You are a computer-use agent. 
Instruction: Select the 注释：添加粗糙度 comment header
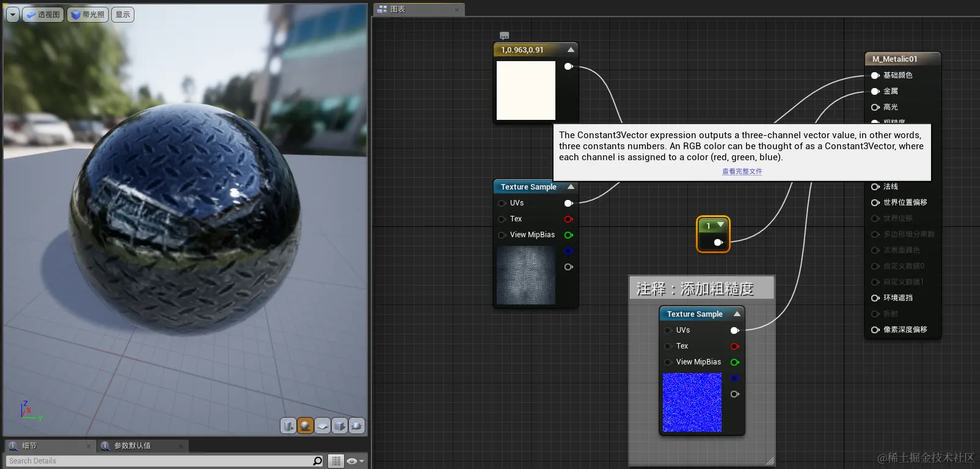point(701,288)
